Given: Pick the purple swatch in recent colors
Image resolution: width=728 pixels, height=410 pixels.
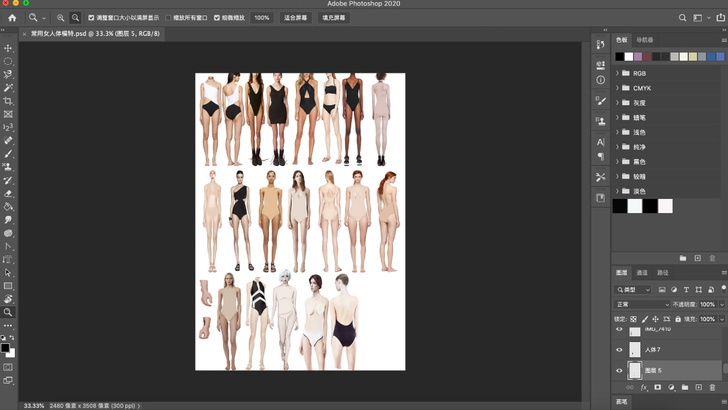Looking at the screenshot, I should click(638, 57).
